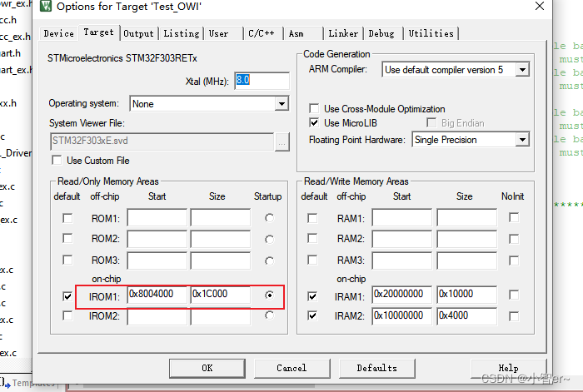The image size is (583, 392).
Task: Select the IROM1 Startup radio button
Action: [270, 295]
